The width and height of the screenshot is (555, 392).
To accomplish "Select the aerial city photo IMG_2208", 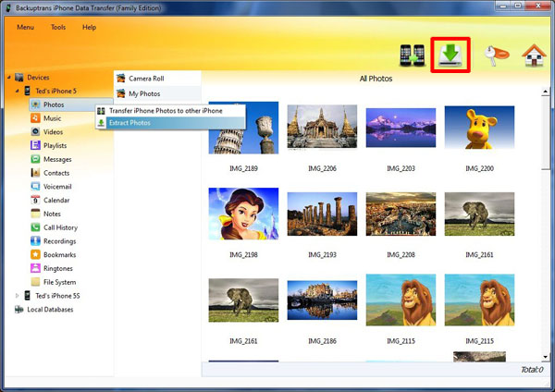I will 401,214.
